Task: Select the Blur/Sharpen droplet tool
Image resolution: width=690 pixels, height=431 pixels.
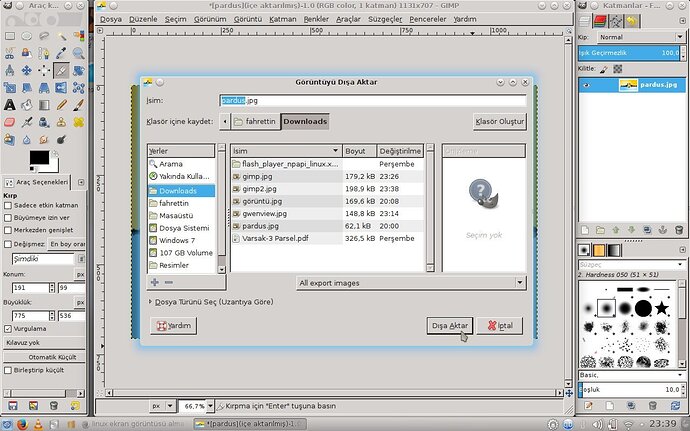Action: pos(27,140)
